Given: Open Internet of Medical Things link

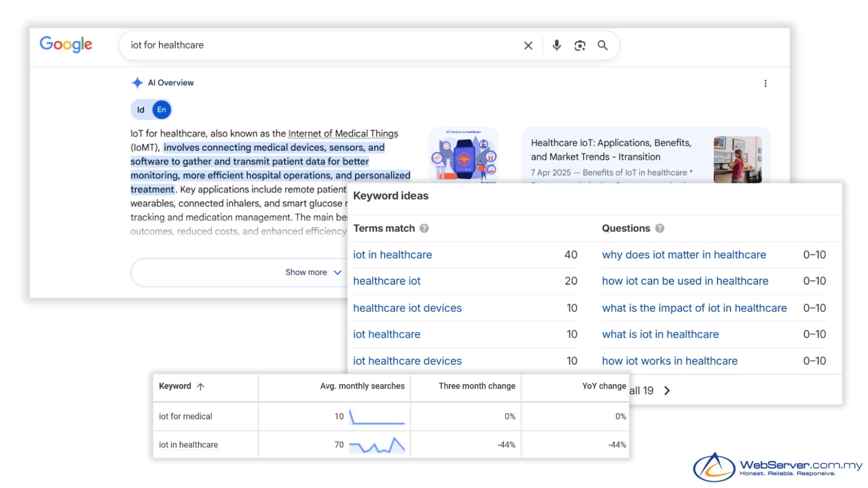Looking at the screenshot, I should click(x=343, y=134).
